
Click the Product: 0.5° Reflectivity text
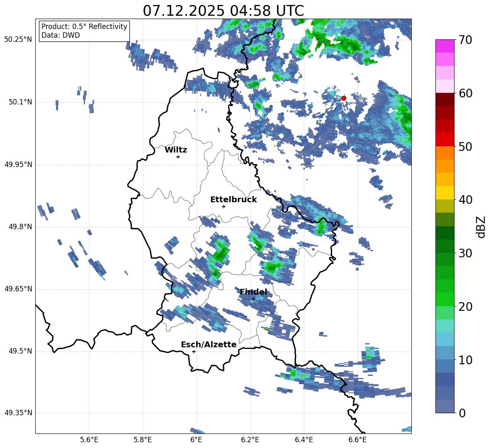tap(84, 27)
